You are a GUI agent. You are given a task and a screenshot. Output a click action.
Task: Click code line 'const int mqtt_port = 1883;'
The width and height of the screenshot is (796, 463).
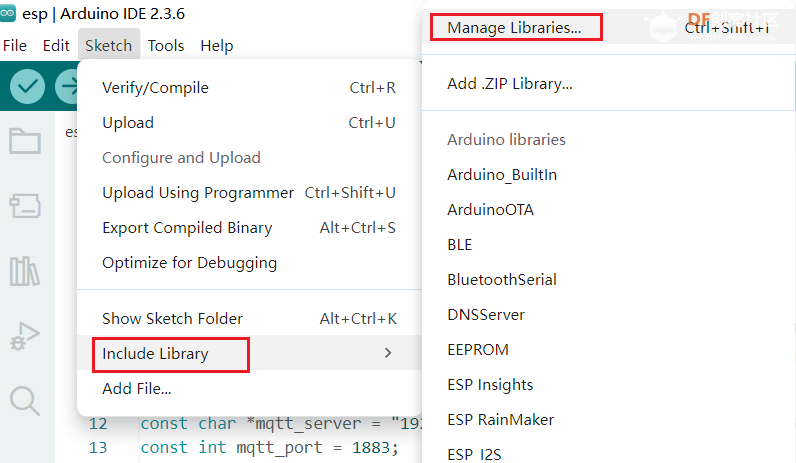point(269,447)
